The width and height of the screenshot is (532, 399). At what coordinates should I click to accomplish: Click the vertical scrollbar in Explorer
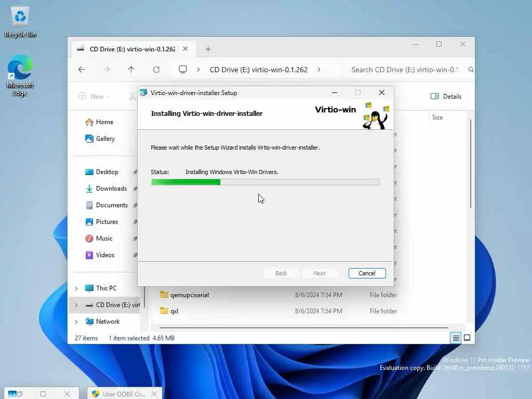pos(471,164)
